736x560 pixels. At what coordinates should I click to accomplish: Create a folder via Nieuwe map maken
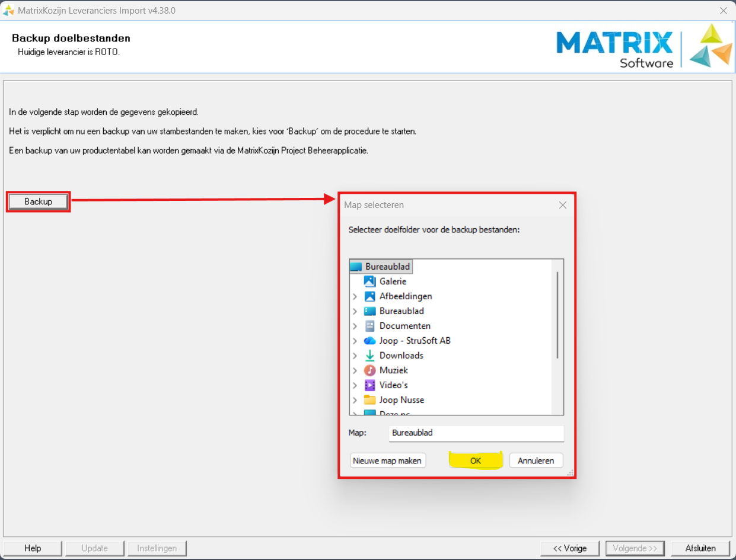coord(388,460)
